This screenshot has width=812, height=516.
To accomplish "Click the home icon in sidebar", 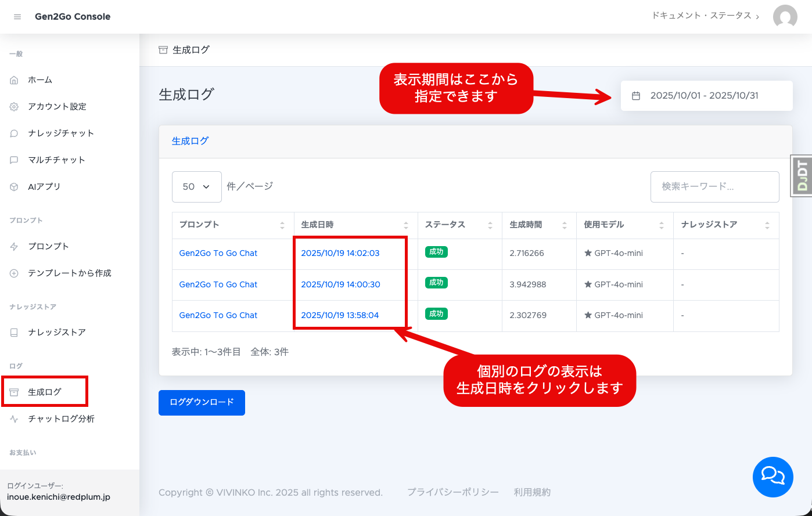I will coord(15,80).
